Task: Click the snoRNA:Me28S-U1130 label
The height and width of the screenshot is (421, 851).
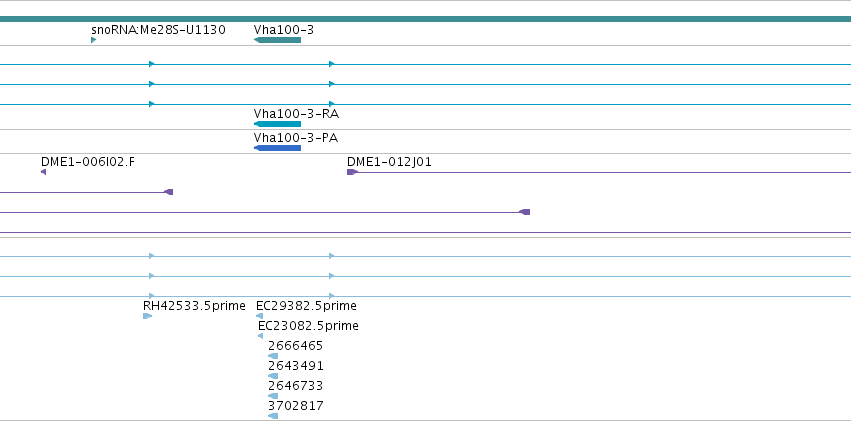Action: (x=158, y=30)
